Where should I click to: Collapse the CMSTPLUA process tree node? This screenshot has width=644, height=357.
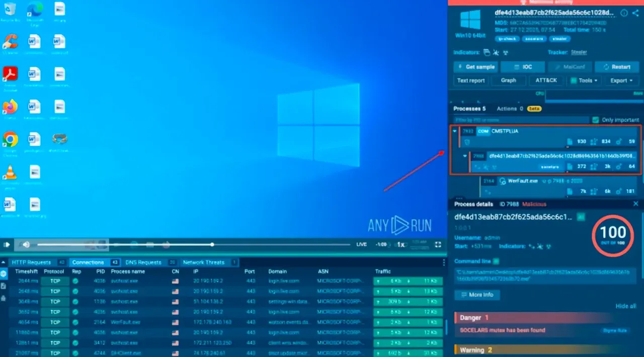coord(455,131)
